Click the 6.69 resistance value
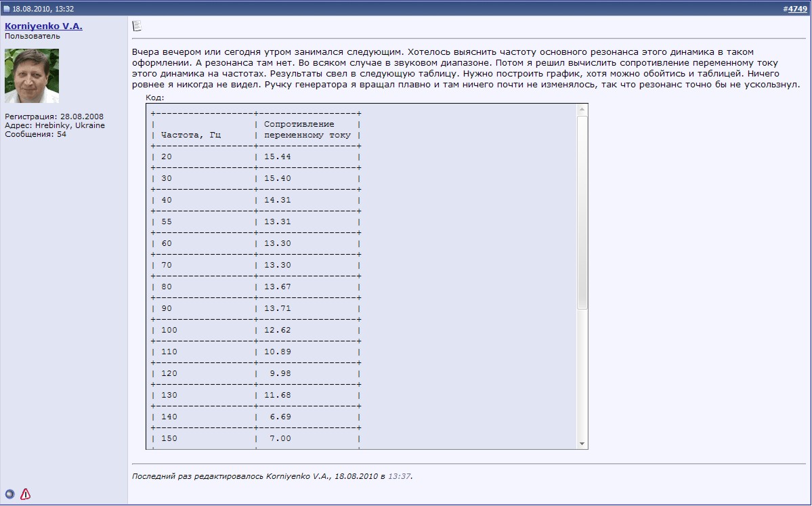The image size is (812, 506). tap(280, 417)
